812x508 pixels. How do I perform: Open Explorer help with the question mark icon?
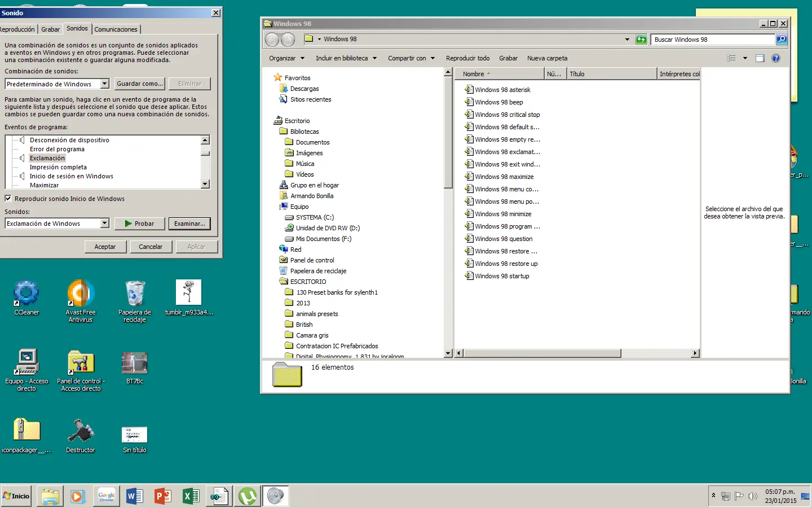click(x=776, y=58)
